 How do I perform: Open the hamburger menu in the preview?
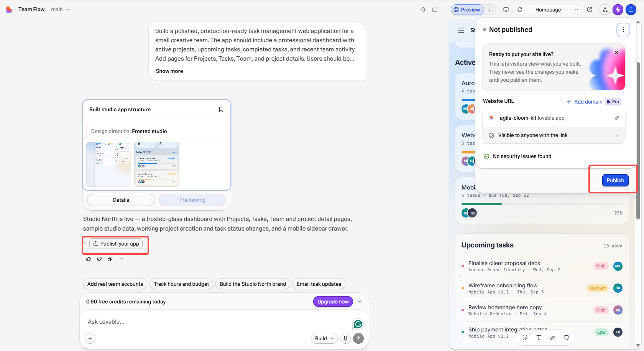[461, 30]
